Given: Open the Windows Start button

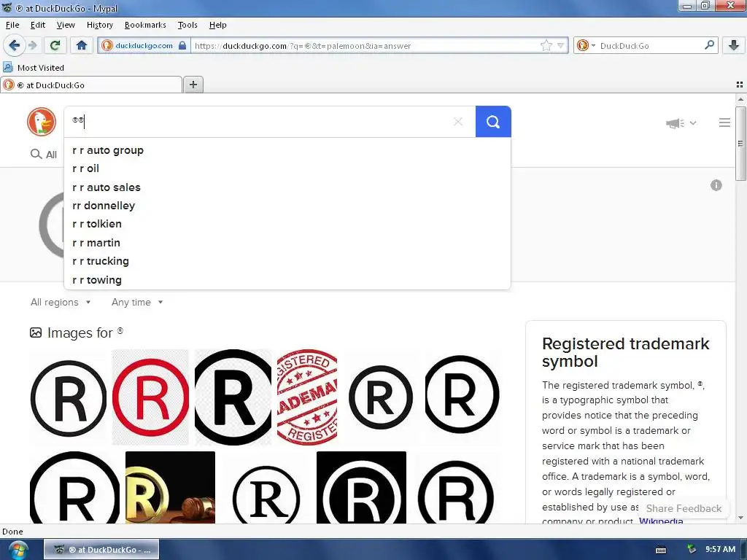Looking at the screenshot, I should coord(18,550).
